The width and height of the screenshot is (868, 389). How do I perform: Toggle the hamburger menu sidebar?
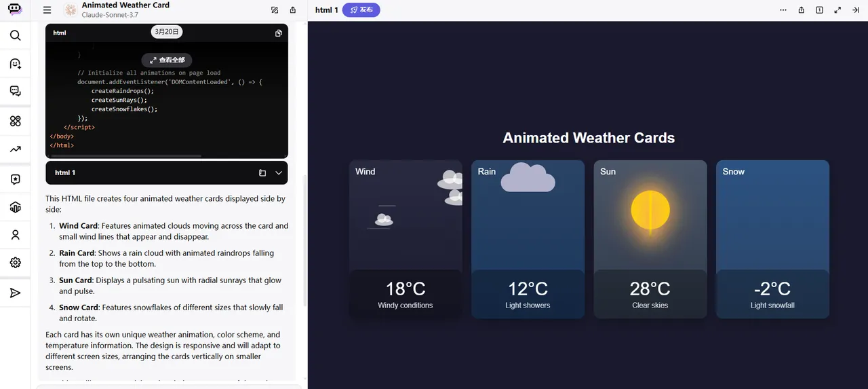[x=47, y=10]
